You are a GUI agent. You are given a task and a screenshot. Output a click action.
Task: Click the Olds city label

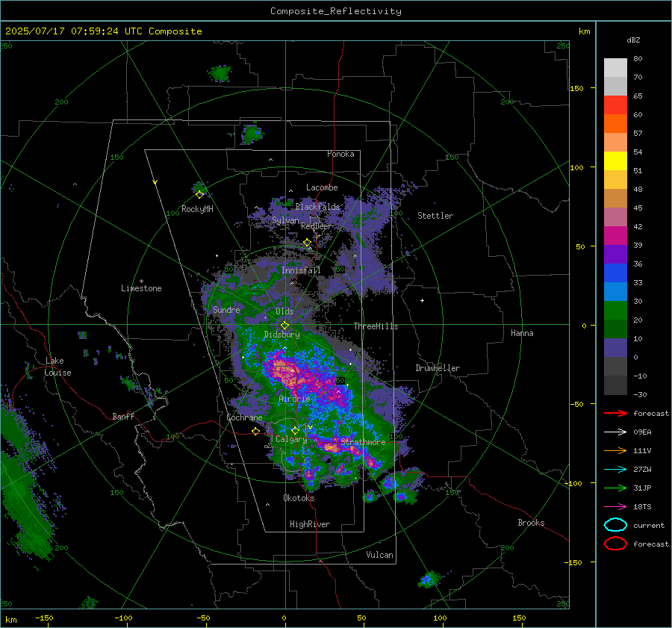284,311
